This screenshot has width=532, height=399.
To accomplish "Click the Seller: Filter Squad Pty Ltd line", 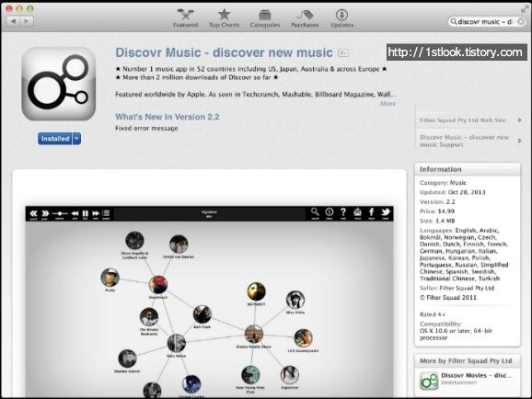I will pos(457,288).
